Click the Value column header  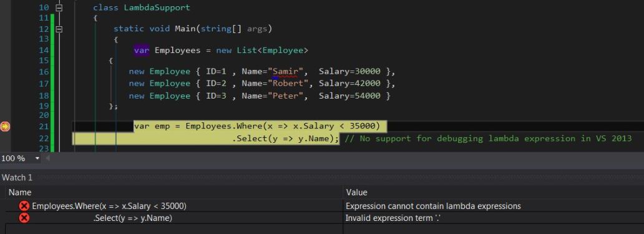click(356, 192)
